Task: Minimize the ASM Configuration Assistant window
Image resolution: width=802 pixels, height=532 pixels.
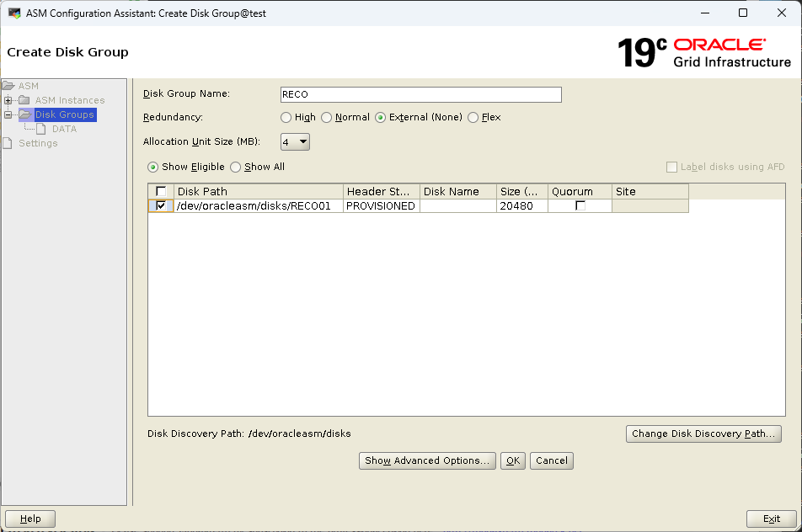Action: [x=705, y=13]
